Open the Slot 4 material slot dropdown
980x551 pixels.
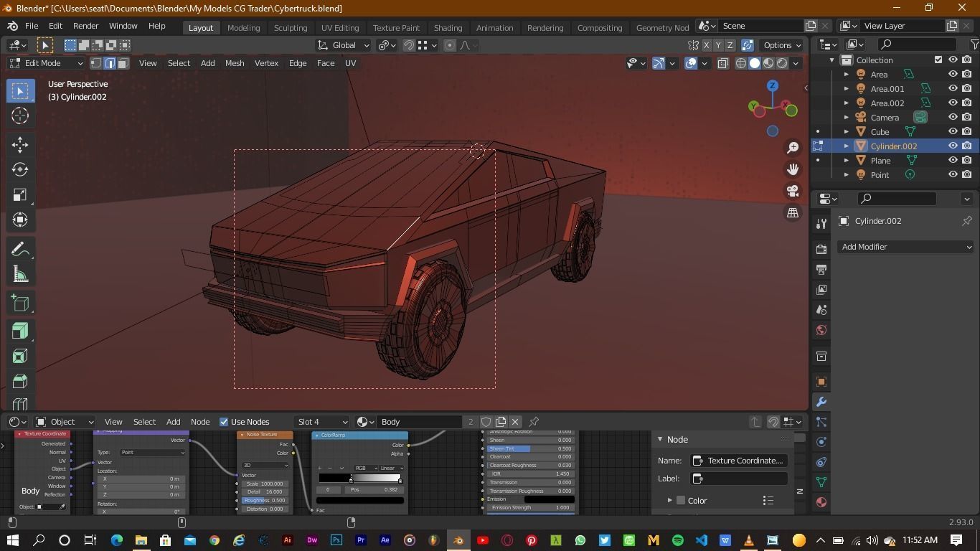tap(321, 422)
